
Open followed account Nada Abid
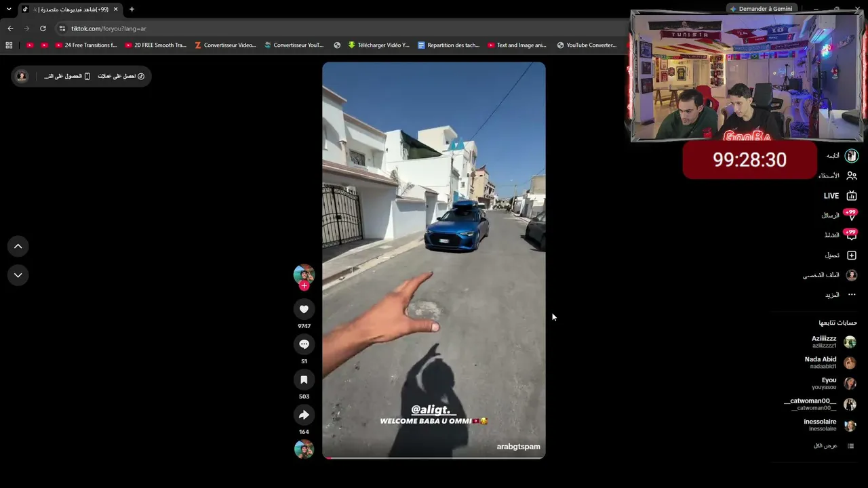[x=830, y=363]
